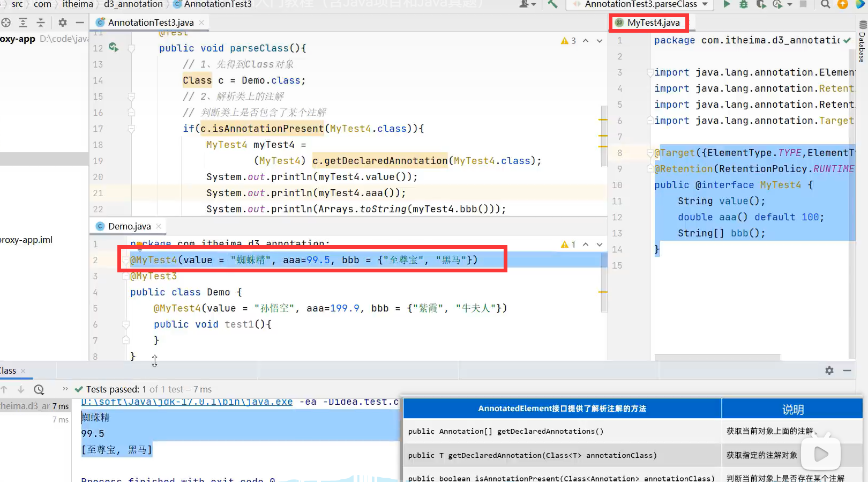
Task: Show more run toolbar actions chevron
Action: point(65,389)
